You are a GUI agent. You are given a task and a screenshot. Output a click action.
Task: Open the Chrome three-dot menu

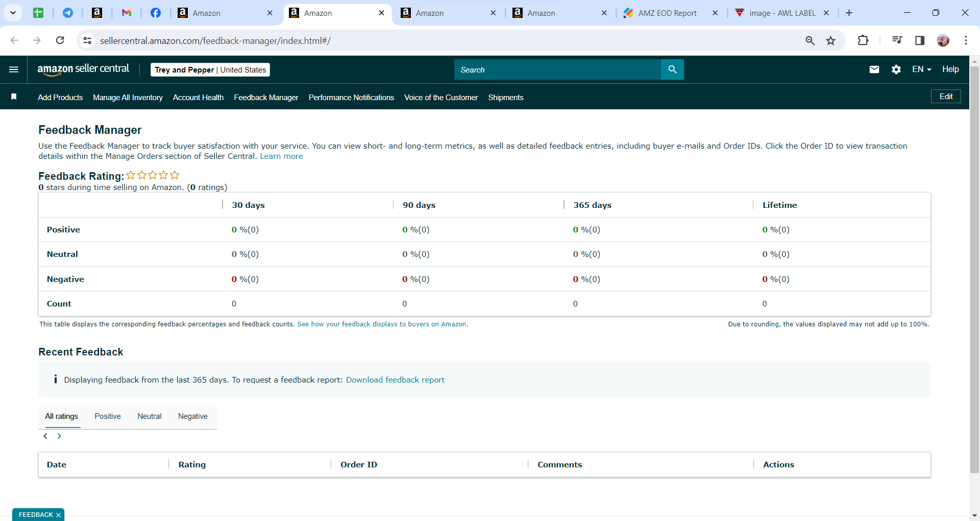966,40
